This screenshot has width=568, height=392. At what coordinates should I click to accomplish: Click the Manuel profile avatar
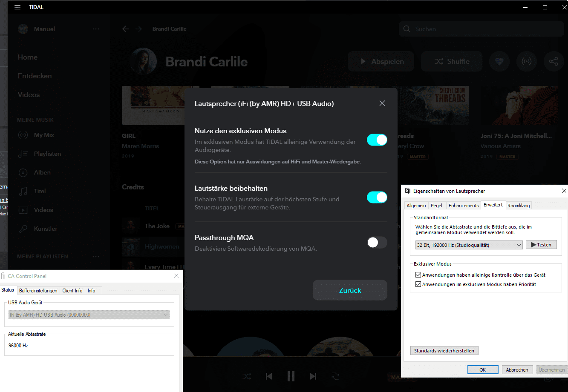pyautogui.click(x=23, y=29)
